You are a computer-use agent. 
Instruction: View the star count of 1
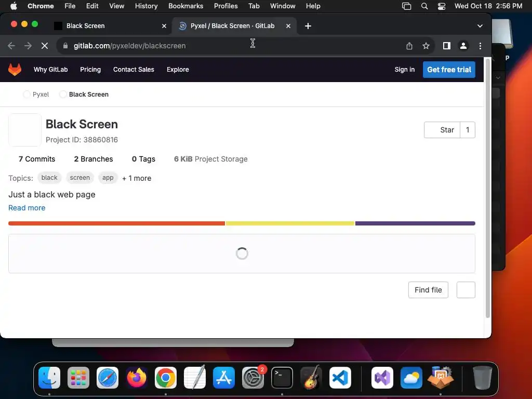[x=468, y=130]
